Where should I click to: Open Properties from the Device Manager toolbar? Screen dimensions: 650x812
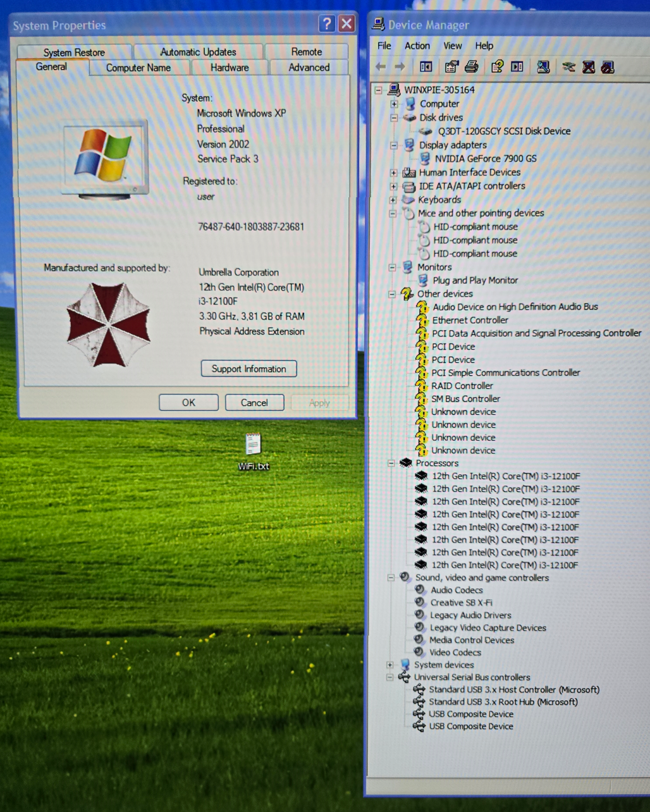[451, 66]
